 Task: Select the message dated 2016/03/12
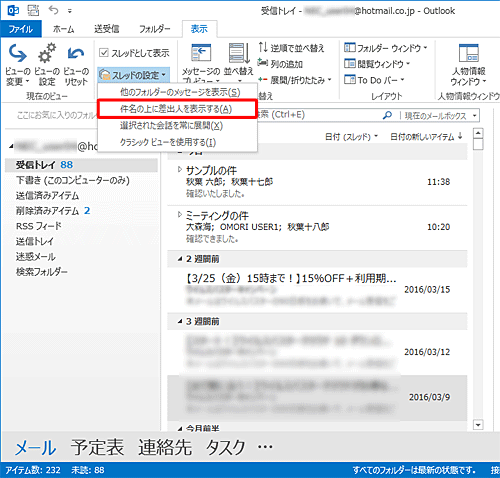pos(317,352)
